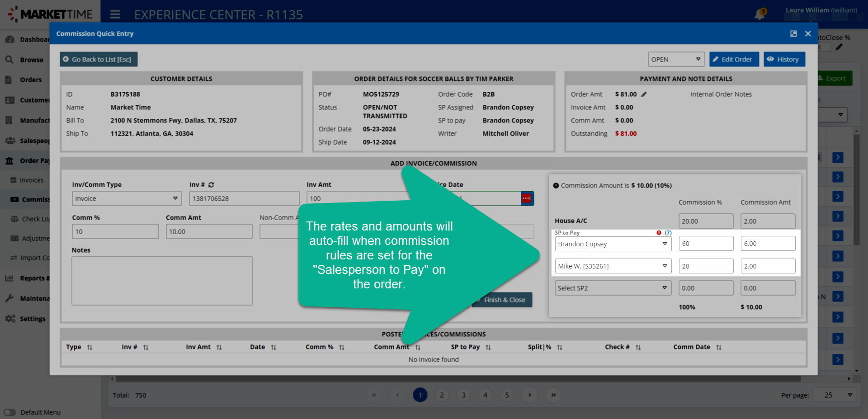The image size is (868, 419).
Task: Click Go Back to List button
Action: click(99, 59)
